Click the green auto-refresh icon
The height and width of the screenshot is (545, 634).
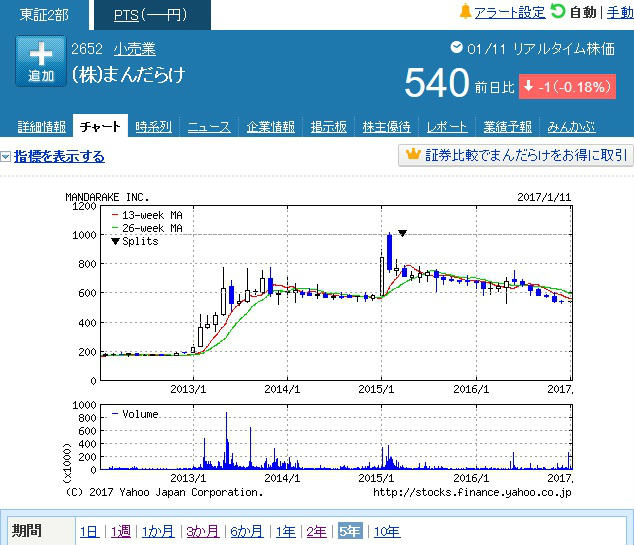click(558, 11)
